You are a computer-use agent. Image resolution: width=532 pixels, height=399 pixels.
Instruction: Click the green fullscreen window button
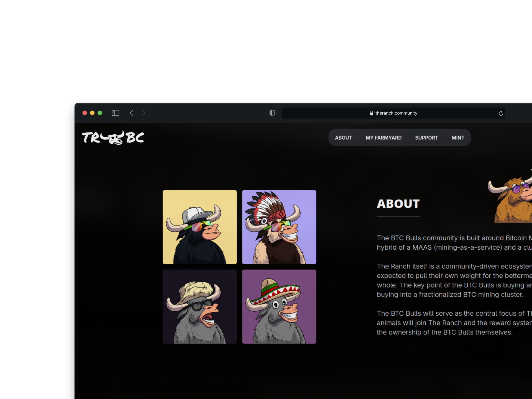click(x=100, y=113)
